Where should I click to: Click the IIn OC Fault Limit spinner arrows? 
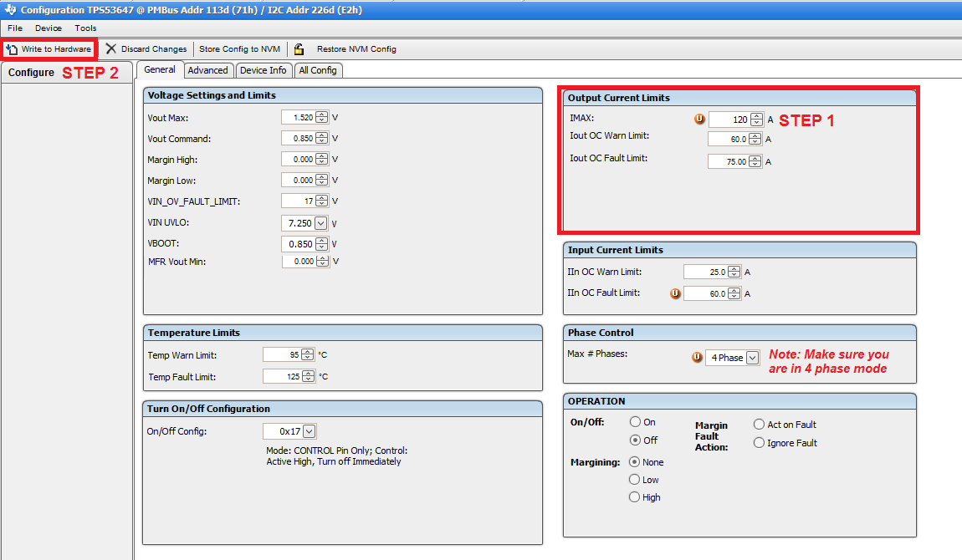tap(734, 294)
